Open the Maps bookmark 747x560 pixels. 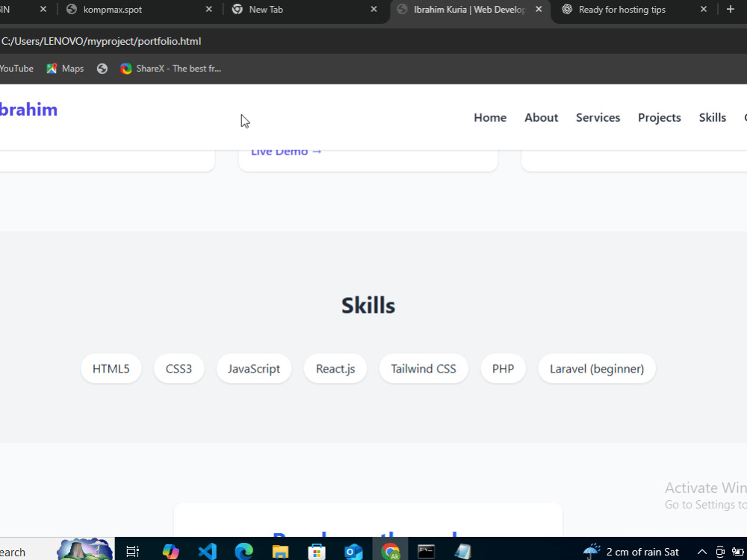click(x=65, y=69)
